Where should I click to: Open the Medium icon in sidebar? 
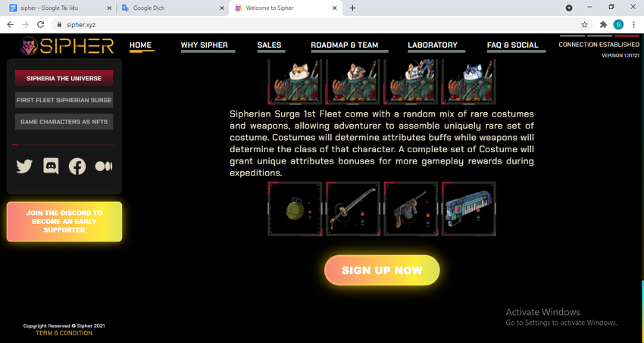click(104, 166)
